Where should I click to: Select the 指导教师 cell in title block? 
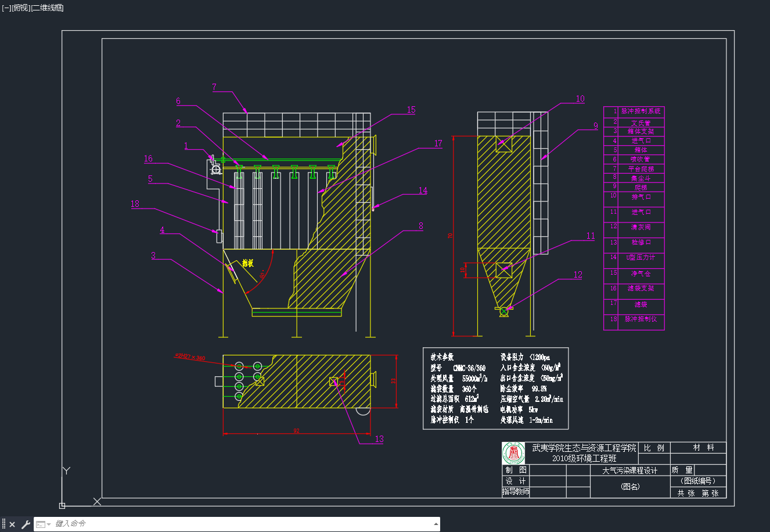point(516,492)
